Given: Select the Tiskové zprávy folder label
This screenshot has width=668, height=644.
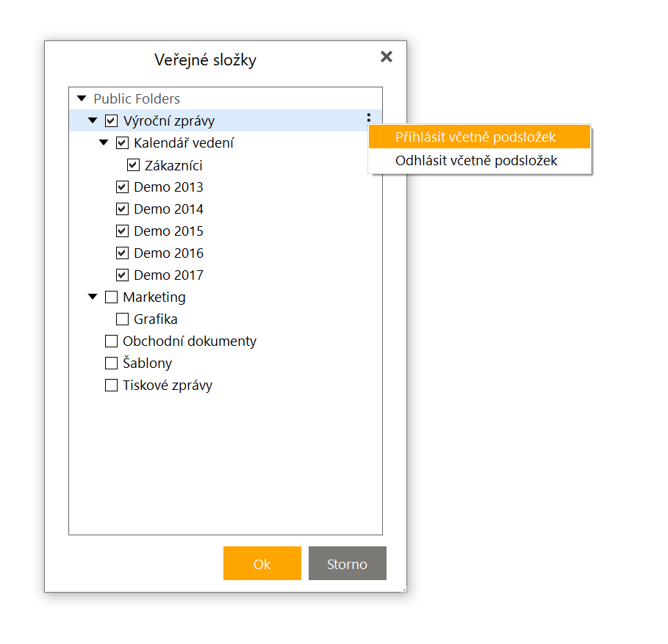Looking at the screenshot, I should [x=168, y=386].
